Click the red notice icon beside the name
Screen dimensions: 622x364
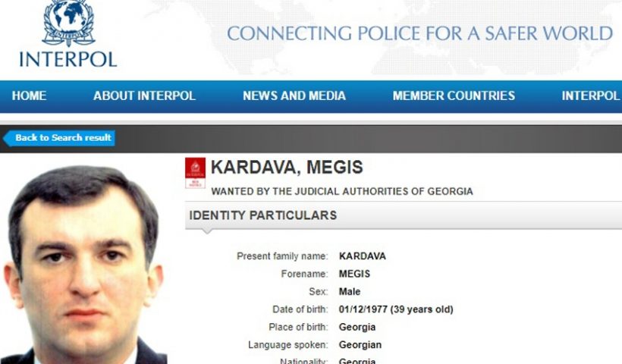click(x=195, y=173)
